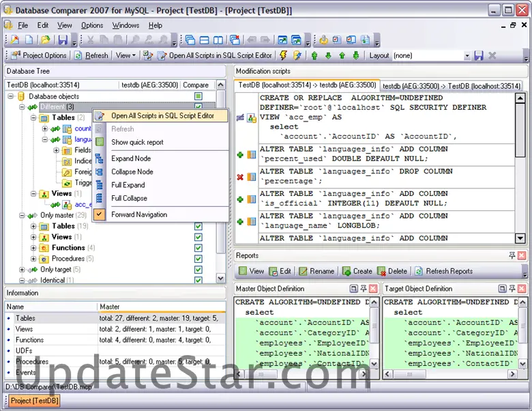
Task: Click the yellow lightning Execute icon
Action: tap(283, 55)
